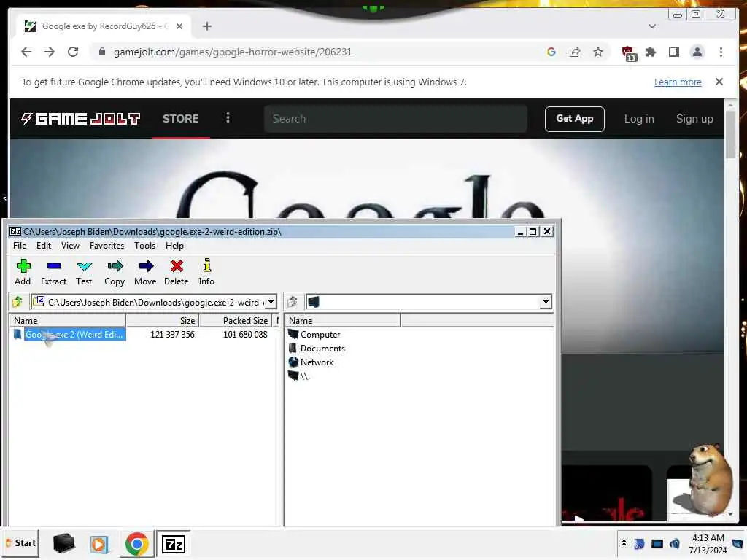Viewport: 747px width, 560px height.
Task: Select Computer in right panel
Action: coord(314,334)
